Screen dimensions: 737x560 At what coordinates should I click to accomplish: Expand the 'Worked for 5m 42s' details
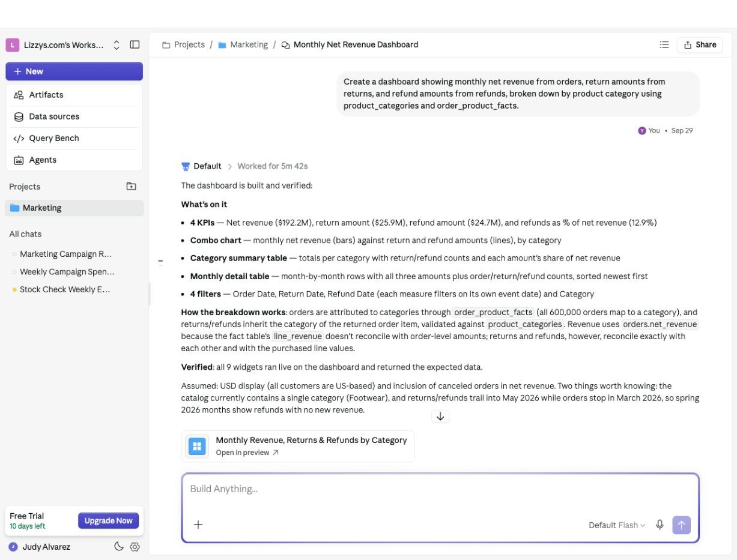pos(272,166)
